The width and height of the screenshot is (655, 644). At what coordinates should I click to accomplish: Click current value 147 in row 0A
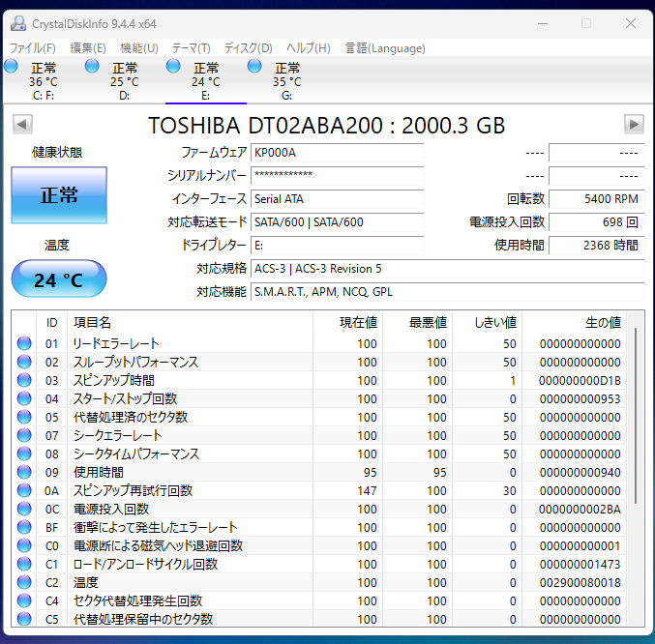click(367, 491)
